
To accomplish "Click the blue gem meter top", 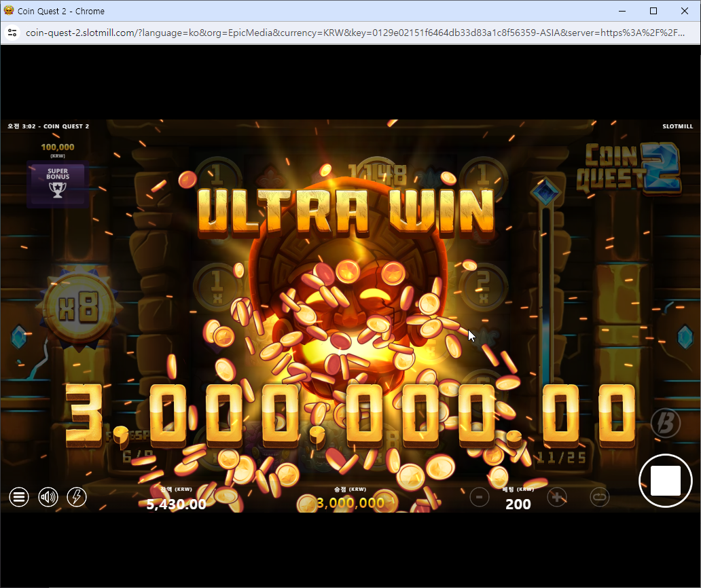I will tap(545, 191).
